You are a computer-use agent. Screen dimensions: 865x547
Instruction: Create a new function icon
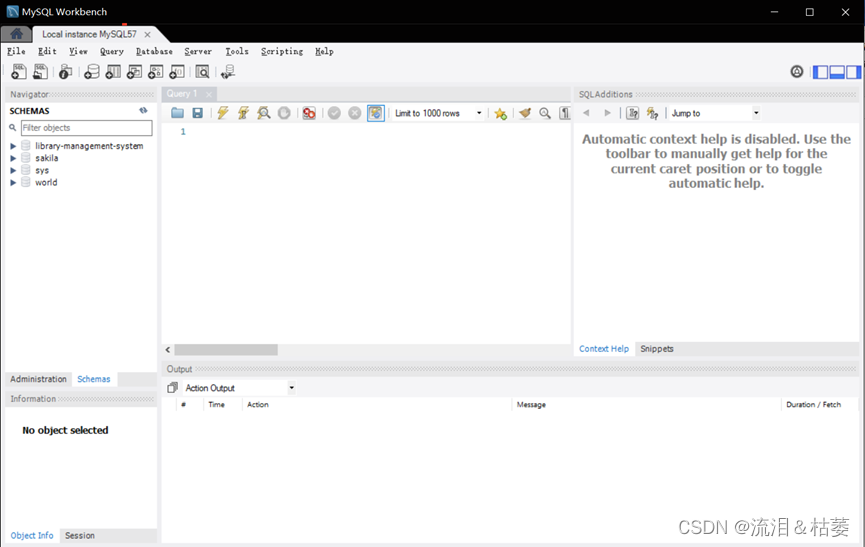tap(177, 72)
